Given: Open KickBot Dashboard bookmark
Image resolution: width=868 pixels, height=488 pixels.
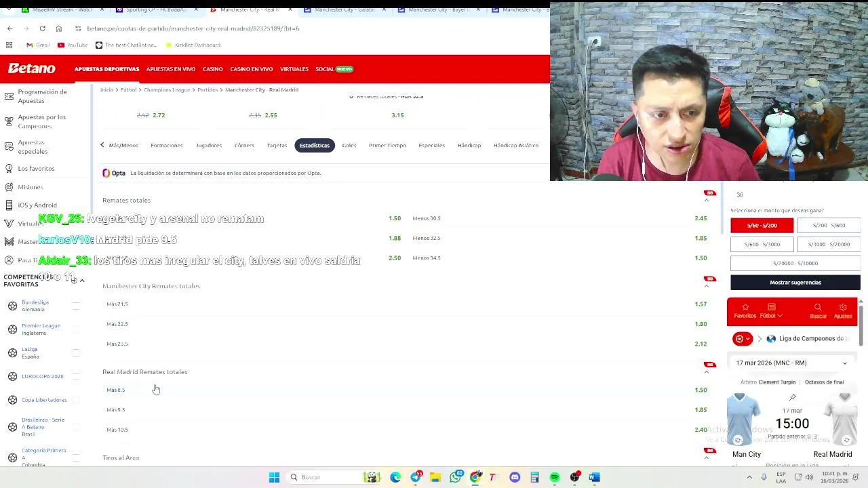Looking at the screenshot, I should tap(193, 45).
